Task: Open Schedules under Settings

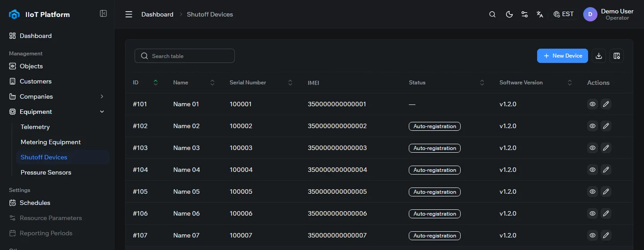Action: (x=57, y=203)
